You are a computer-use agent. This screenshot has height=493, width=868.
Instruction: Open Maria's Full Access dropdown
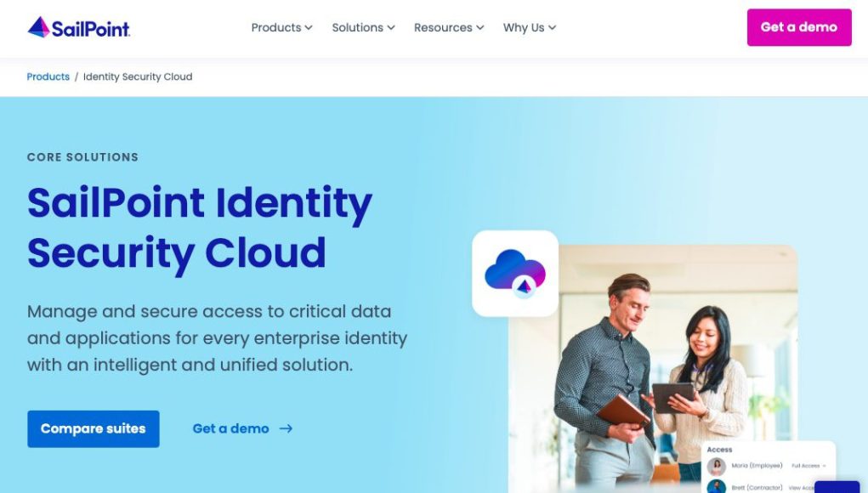pyautogui.click(x=808, y=466)
